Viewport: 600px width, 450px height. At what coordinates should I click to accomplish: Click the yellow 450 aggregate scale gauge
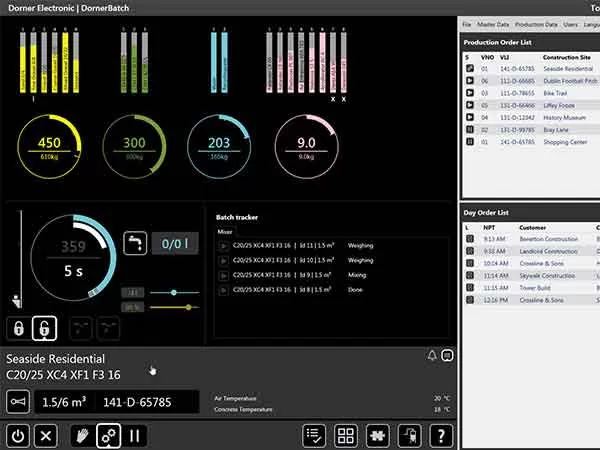tap(49, 147)
